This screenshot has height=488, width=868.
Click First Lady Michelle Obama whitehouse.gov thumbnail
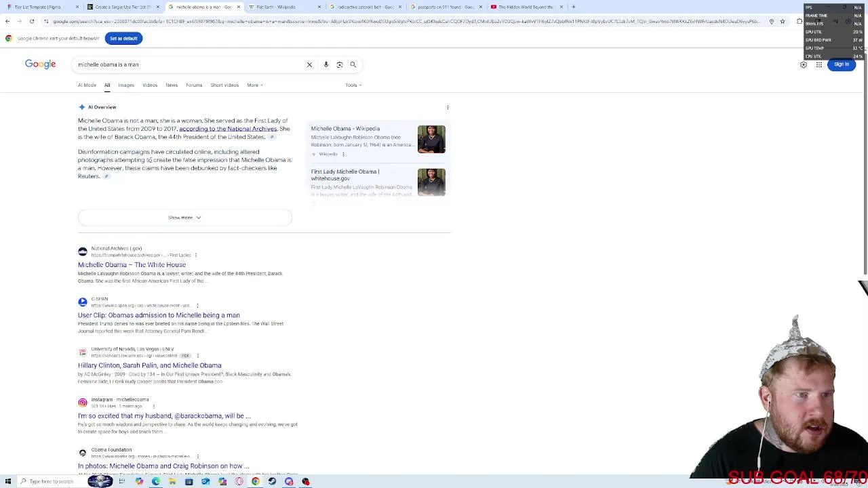[x=431, y=182]
